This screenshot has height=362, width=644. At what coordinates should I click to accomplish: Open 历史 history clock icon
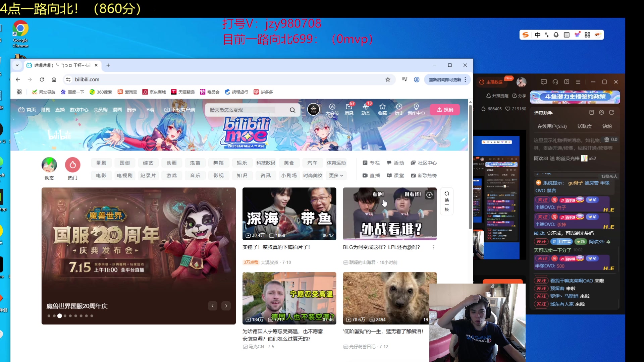coord(399,109)
